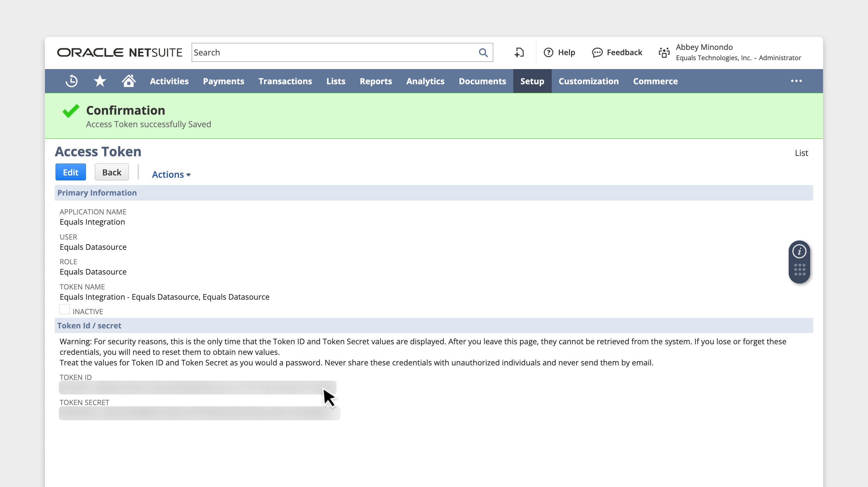This screenshot has width=868, height=487.
Task: Click the floating info circle icon
Action: click(x=799, y=251)
